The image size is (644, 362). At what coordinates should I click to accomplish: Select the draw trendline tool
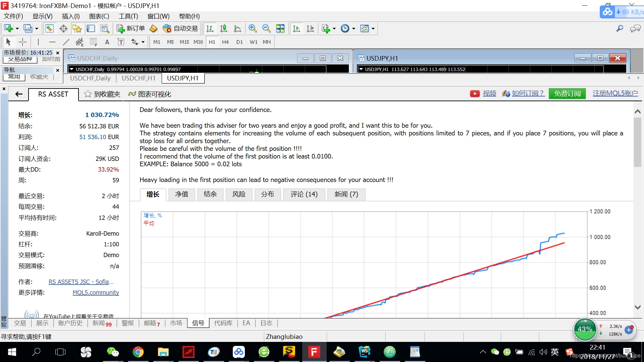click(x=66, y=42)
